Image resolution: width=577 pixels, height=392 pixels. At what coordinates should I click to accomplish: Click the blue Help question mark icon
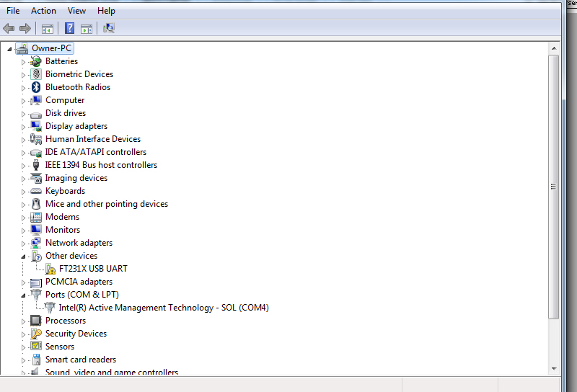click(70, 29)
